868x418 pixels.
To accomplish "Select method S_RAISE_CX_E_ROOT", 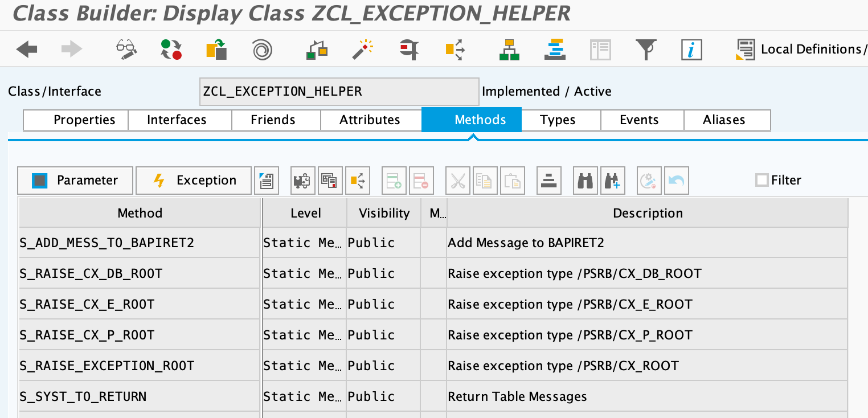I will tap(140, 304).
